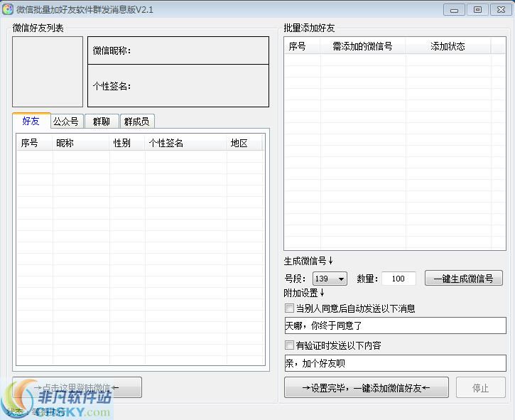
Task: Click the 昵称 column header
Action: click(80, 143)
